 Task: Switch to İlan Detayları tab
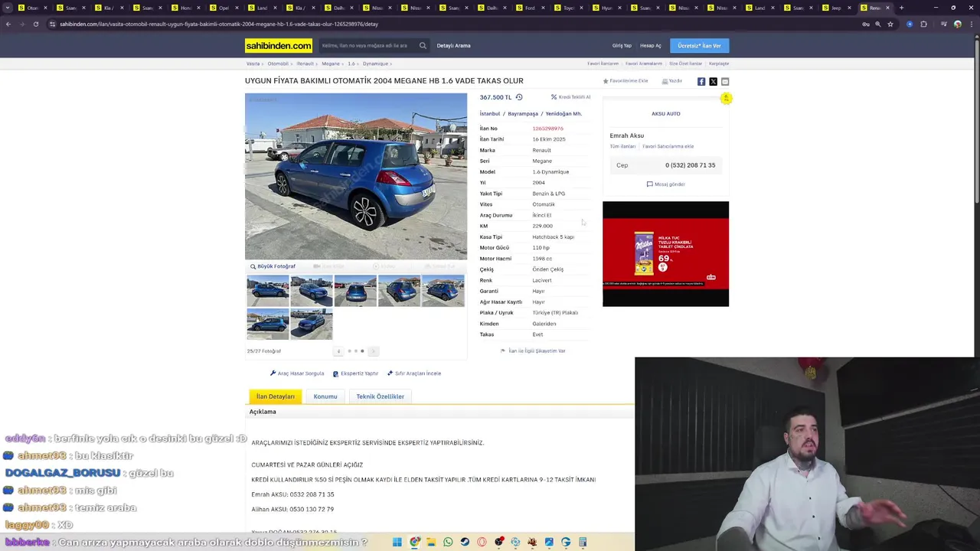pos(276,396)
